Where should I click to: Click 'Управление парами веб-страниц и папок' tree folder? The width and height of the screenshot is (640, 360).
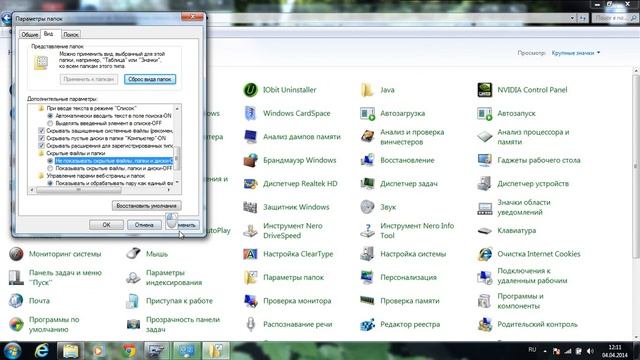[x=92, y=176]
